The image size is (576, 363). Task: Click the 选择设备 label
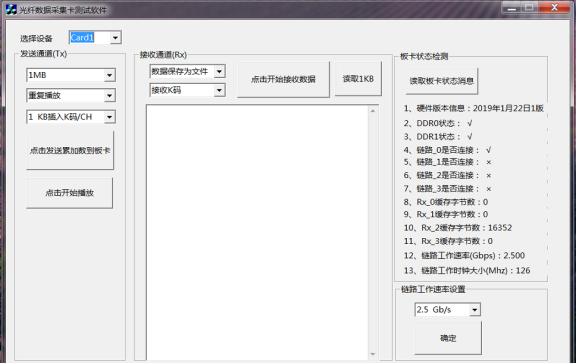coord(36,38)
